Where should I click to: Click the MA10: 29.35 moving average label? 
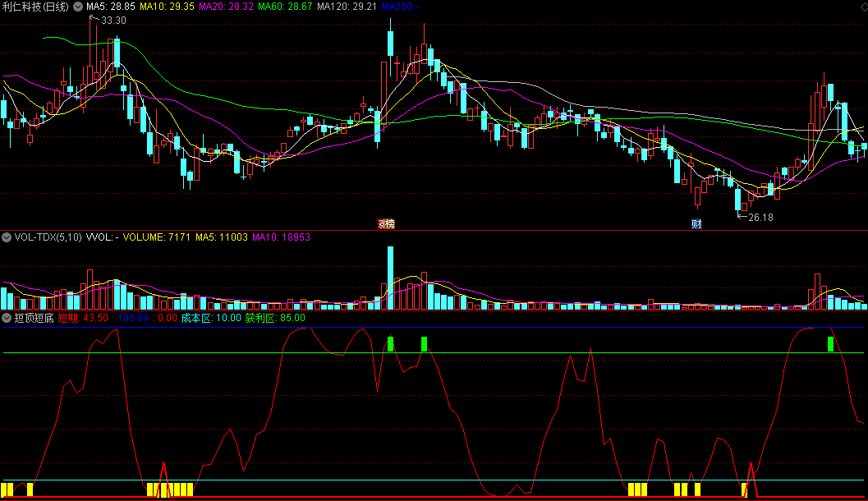click(x=168, y=7)
